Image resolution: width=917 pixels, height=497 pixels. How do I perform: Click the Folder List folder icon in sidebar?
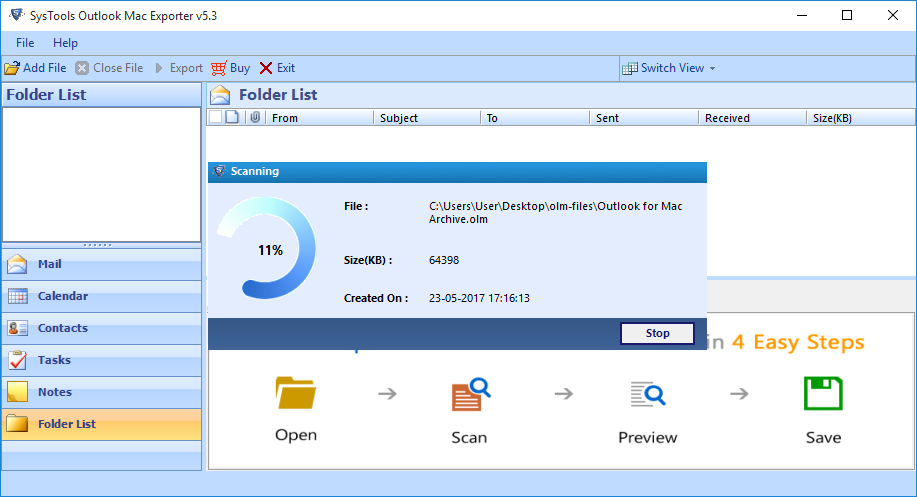point(18,423)
